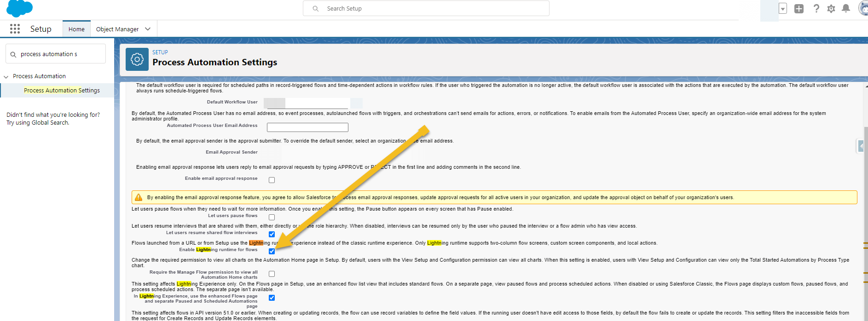Click the Process Automation Settings gear icon
Viewport: 868px width, 321px height.
point(137,59)
